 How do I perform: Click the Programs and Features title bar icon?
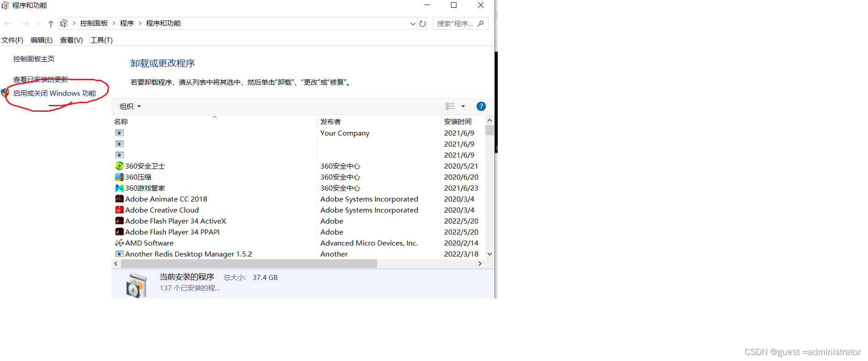pos(5,5)
